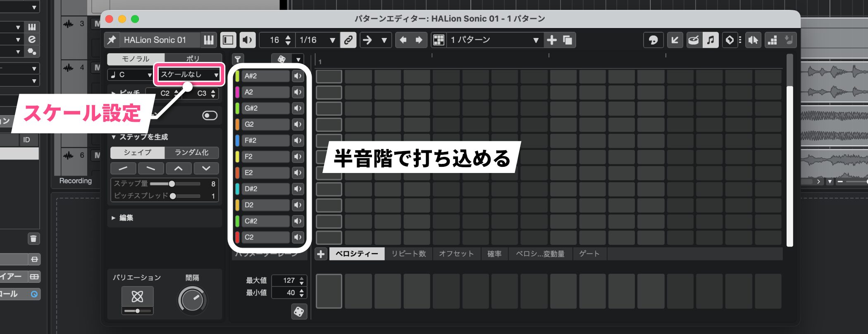
Task: Mute the A#2 lane speaker
Action: click(297, 76)
